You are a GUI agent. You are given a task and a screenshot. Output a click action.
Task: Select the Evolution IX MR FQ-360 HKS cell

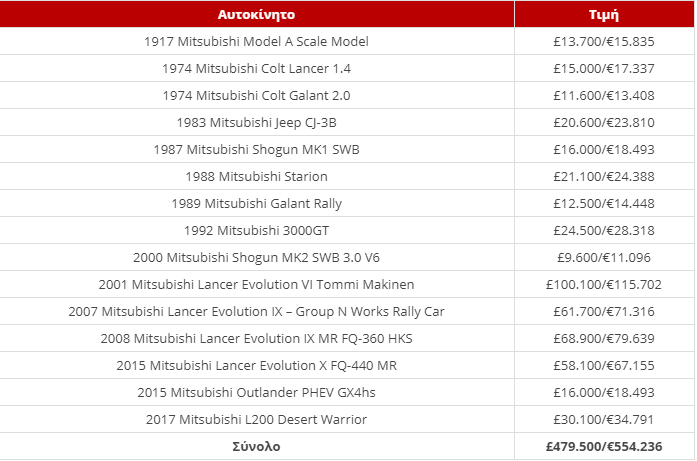(x=256, y=339)
